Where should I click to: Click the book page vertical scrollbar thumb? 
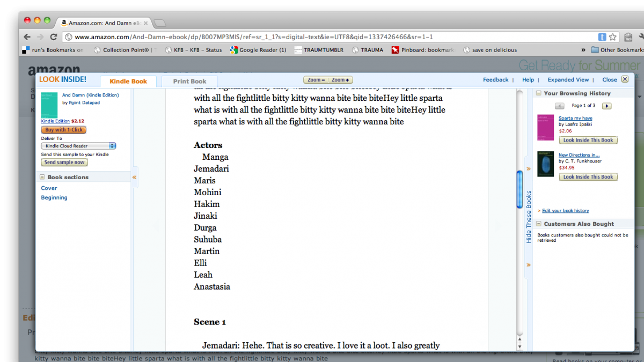(x=519, y=189)
